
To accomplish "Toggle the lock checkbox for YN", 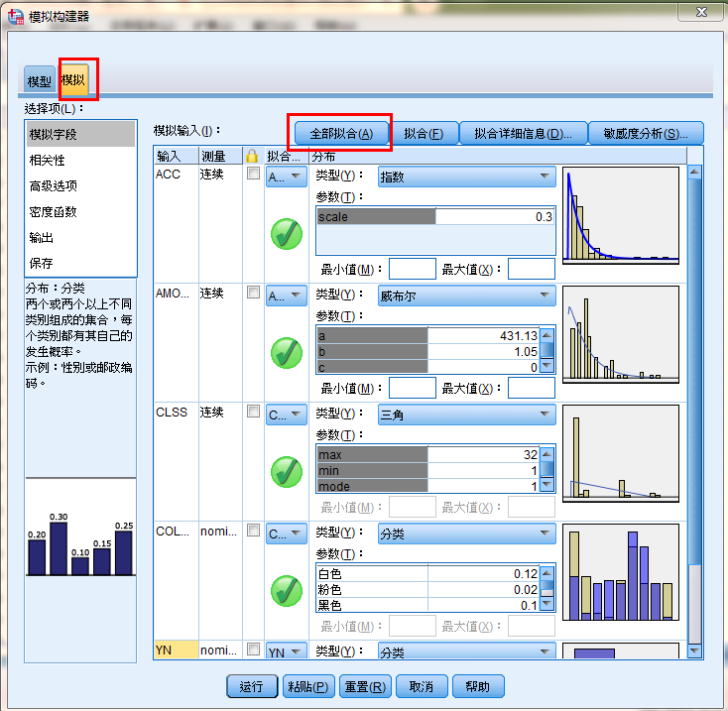I will tap(253, 649).
